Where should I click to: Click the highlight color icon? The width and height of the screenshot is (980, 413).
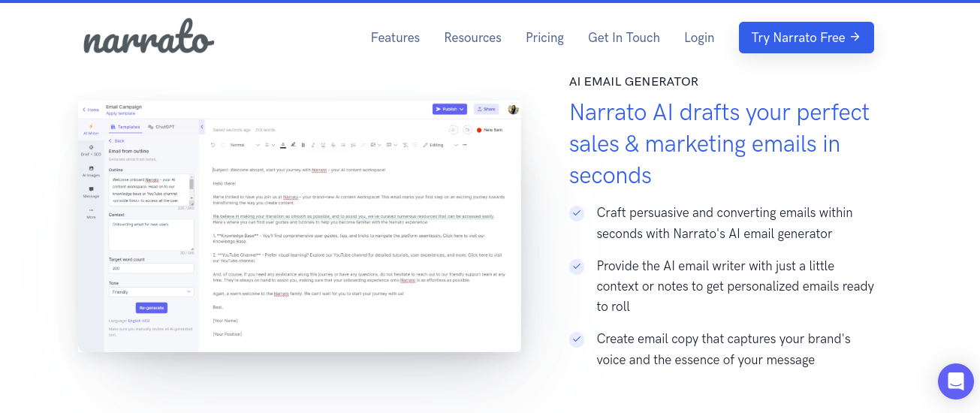click(293, 145)
